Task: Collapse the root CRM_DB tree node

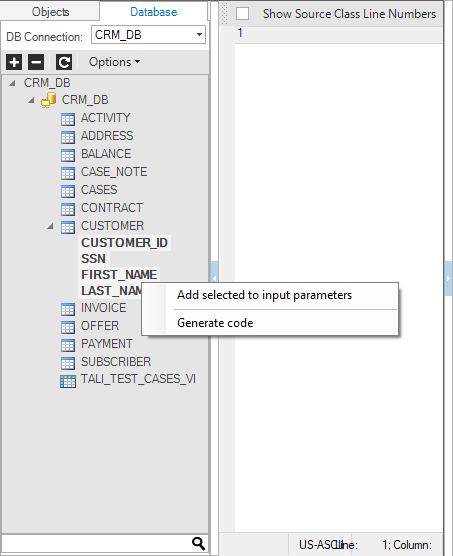Action: click(x=12, y=83)
